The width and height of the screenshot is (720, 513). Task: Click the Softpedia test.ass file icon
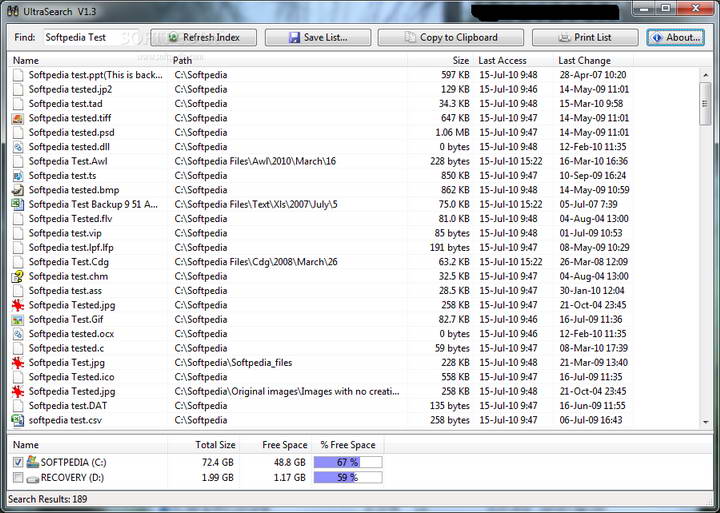18,291
